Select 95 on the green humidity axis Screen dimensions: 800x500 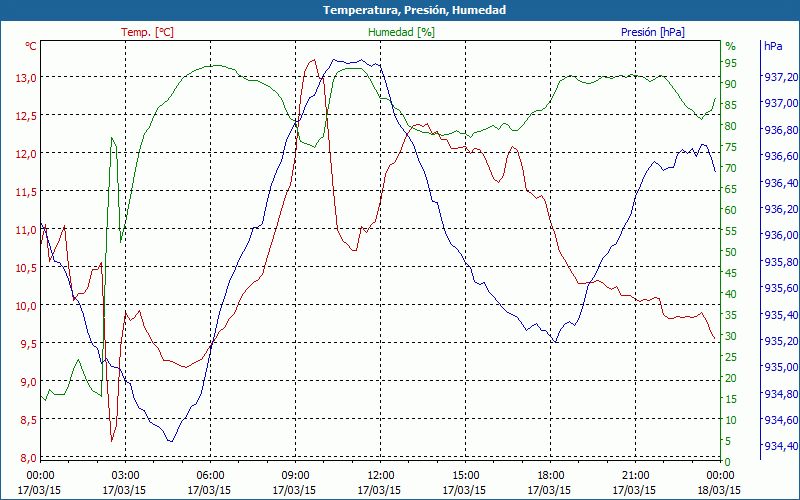731,63
